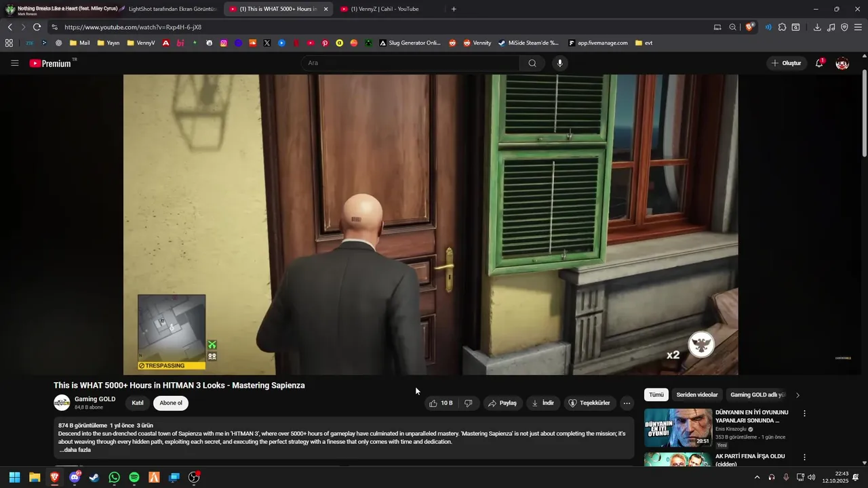The width and height of the screenshot is (868, 488).
Task: Go to YouTube Premium home logo
Action: point(50,63)
